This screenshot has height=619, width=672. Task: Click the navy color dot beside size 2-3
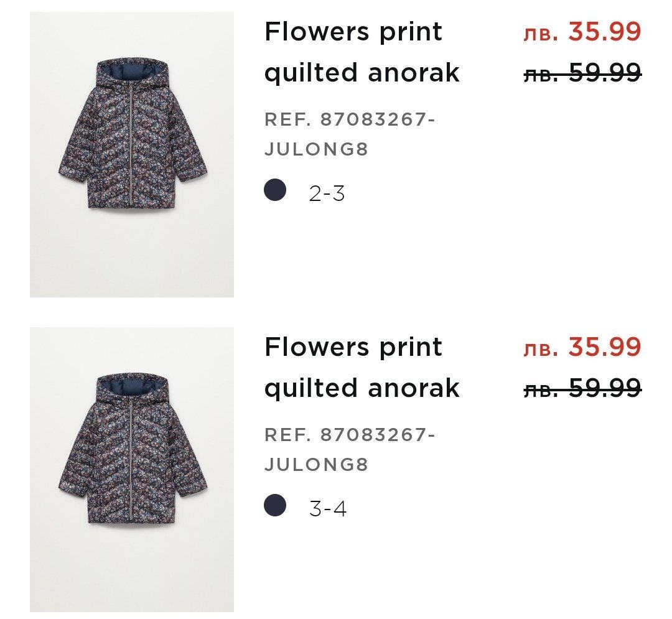pos(275,190)
